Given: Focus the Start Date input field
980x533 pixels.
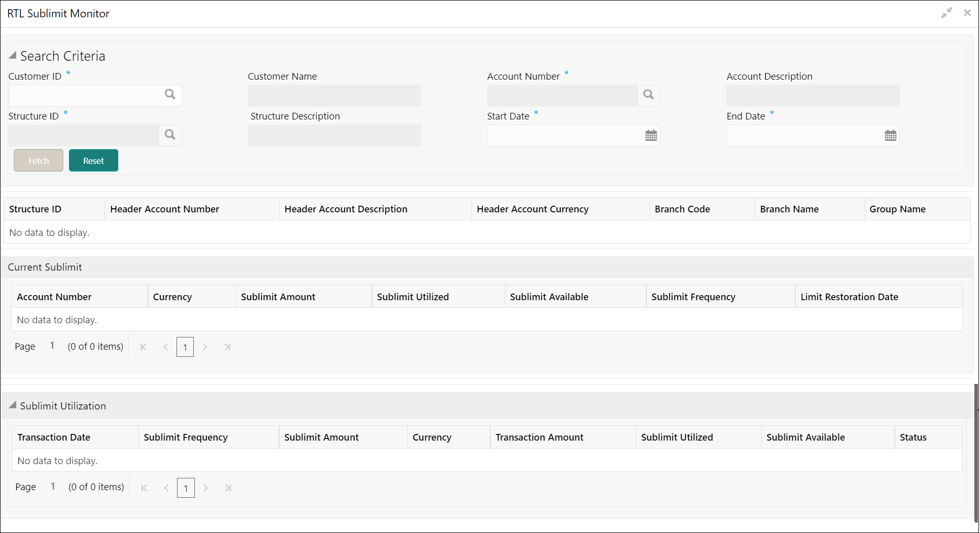Looking at the screenshot, I should point(565,136).
